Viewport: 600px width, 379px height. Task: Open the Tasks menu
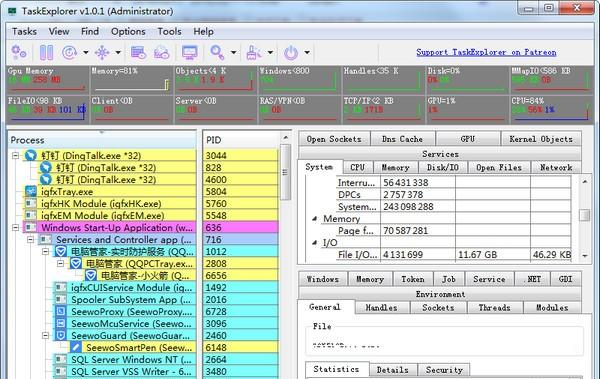[24, 31]
